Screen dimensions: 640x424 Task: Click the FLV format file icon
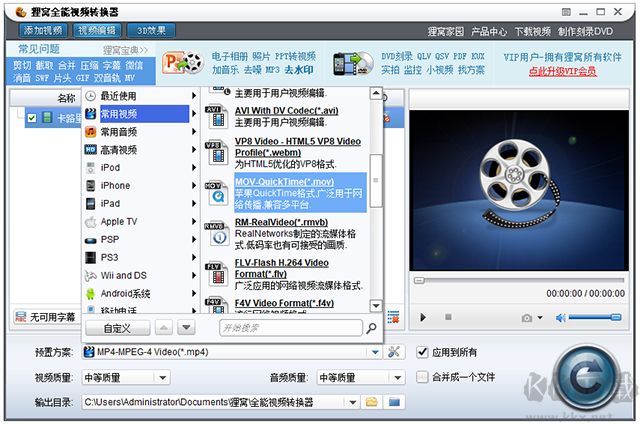217,274
